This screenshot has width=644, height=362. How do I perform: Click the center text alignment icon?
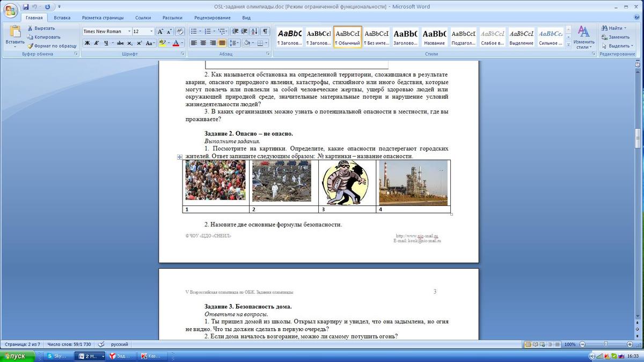click(203, 43)
